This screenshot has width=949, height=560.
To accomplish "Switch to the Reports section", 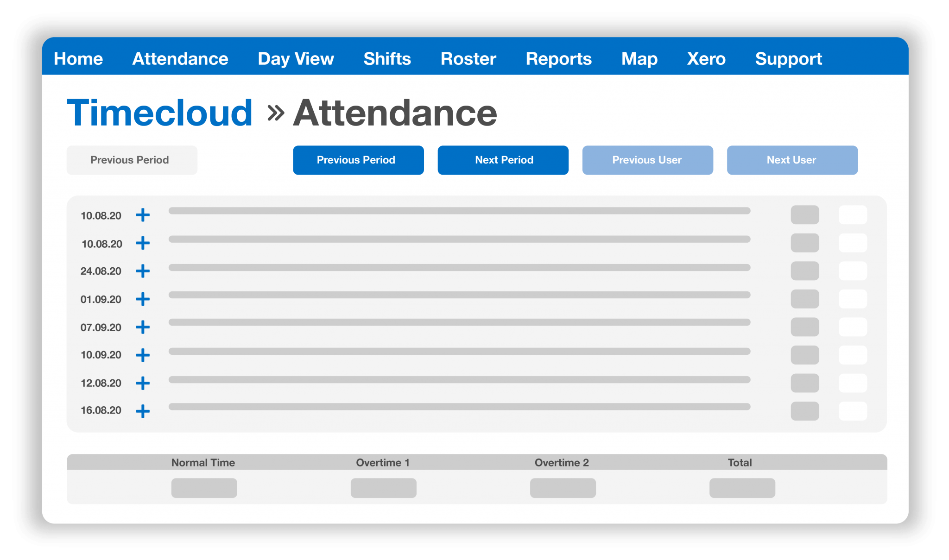I will coord(558,59).
